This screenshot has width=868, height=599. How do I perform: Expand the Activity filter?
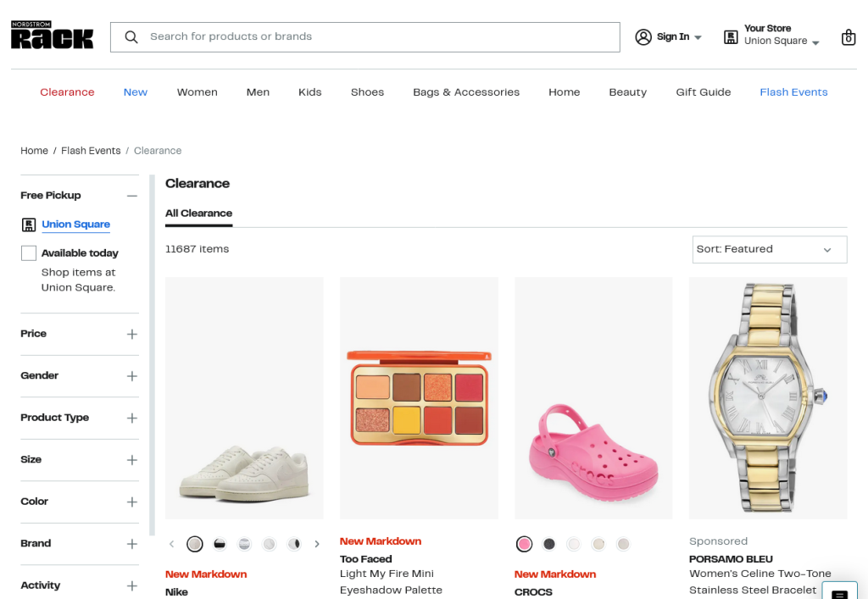point(131,585)
